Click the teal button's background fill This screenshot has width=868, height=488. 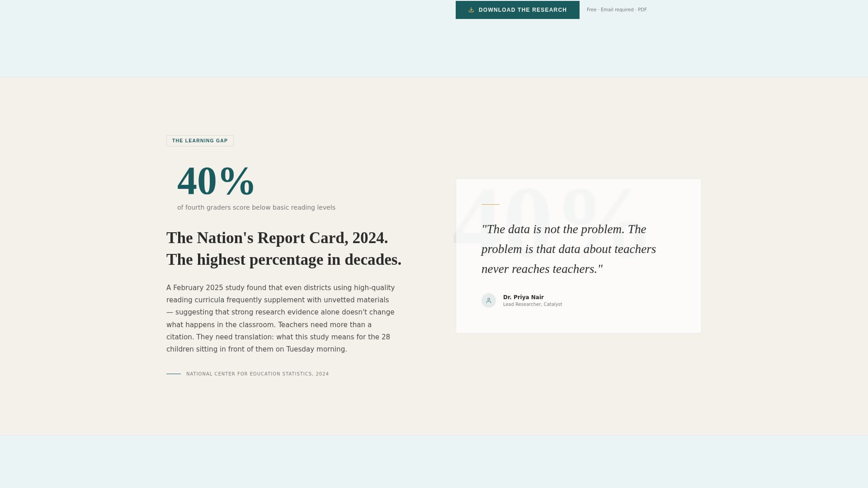click(518, 9)
